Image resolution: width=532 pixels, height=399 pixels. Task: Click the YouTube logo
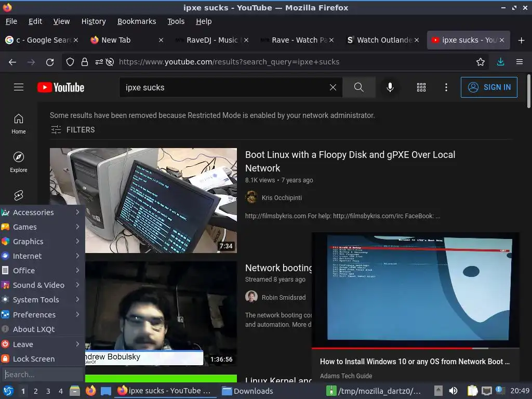tap(61, 87)
